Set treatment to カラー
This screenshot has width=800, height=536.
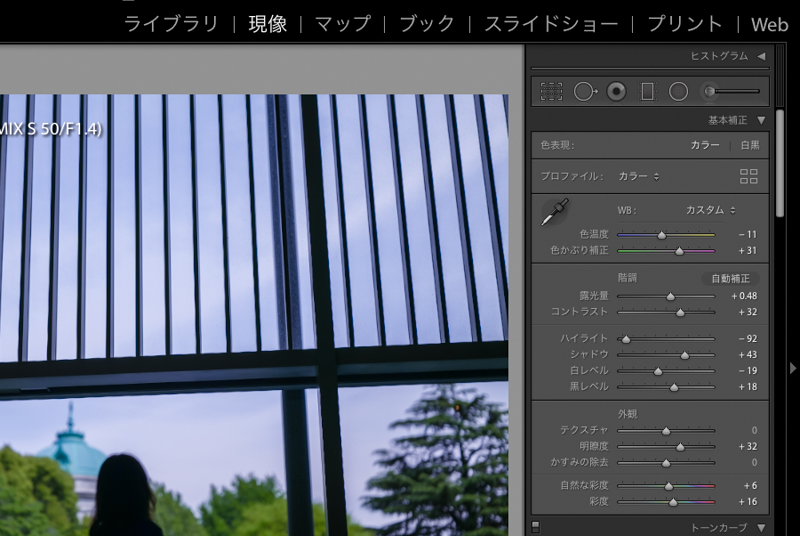pos(705,145)
